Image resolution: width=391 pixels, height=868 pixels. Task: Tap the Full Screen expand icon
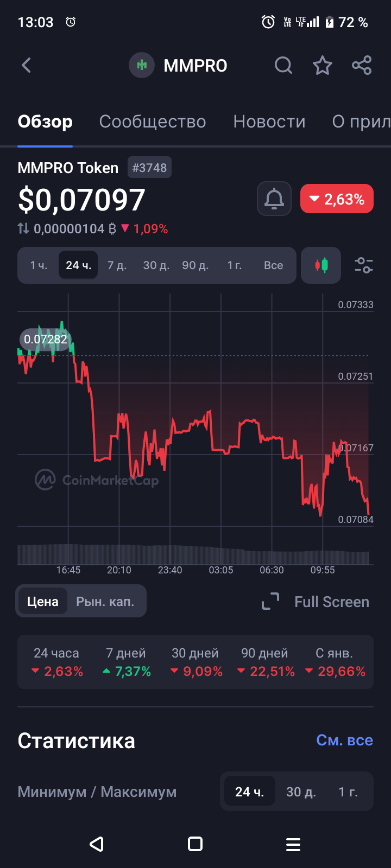[x=270, y=602]
